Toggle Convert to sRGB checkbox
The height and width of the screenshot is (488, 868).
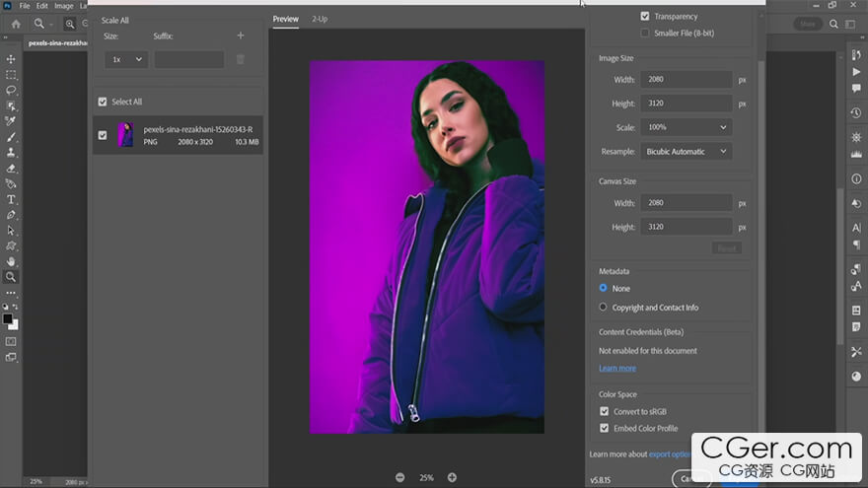604,411
